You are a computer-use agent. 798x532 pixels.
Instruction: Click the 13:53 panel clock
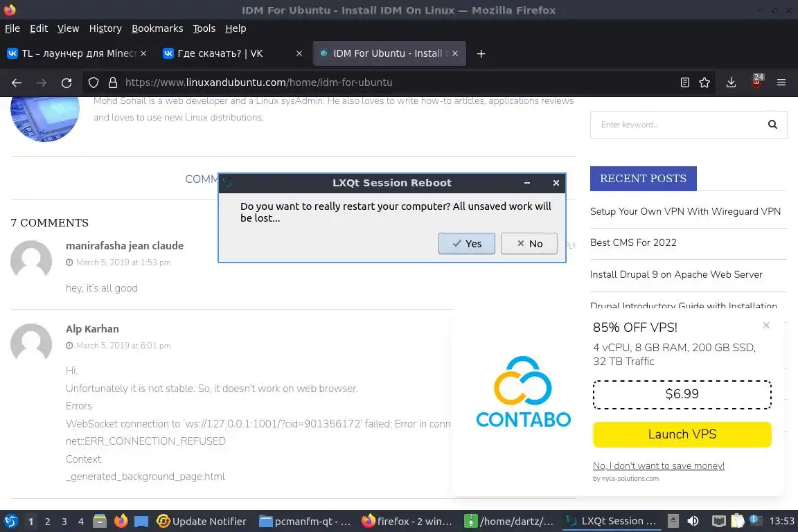coord(781,521)
